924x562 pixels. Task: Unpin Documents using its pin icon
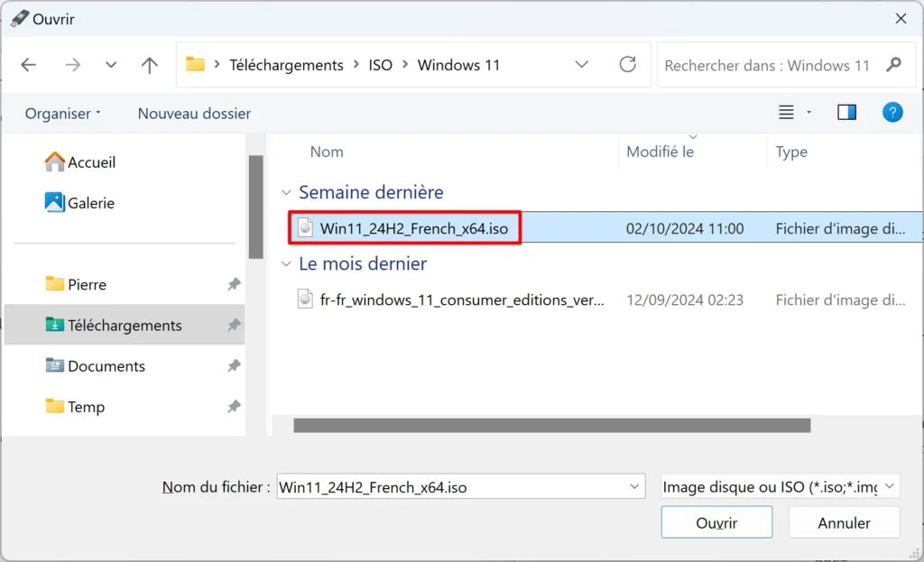(x=234, y=366)
